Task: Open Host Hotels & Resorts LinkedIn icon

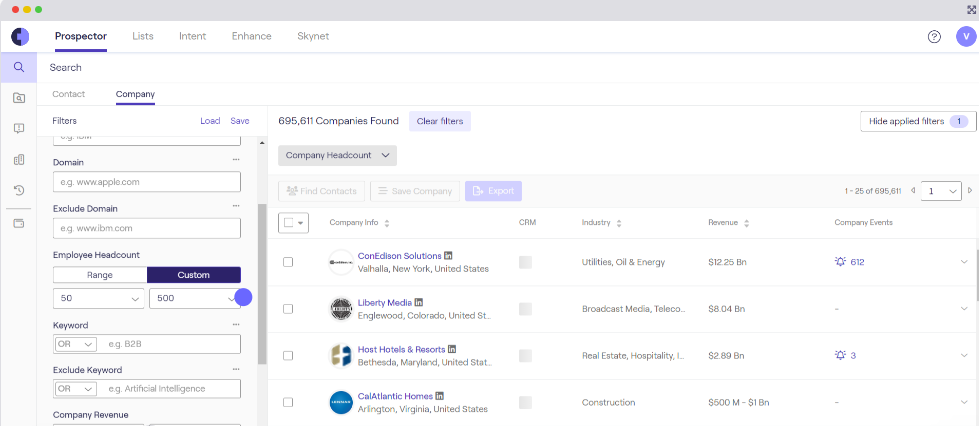Action: [452, 349]
